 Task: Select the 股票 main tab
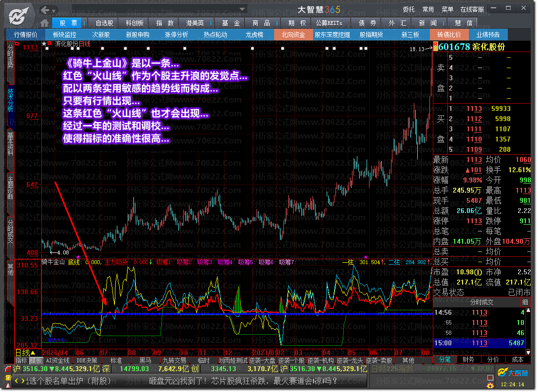click(x=68, y=23)
